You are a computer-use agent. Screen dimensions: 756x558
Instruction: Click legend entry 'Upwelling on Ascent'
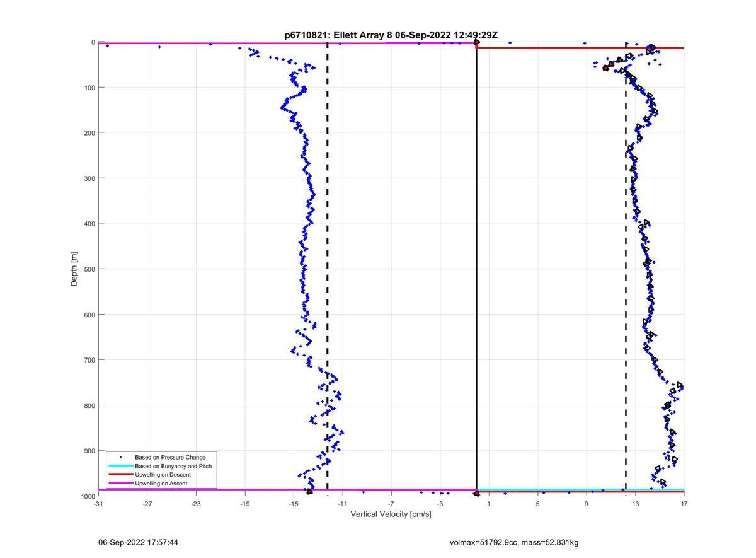161,484
